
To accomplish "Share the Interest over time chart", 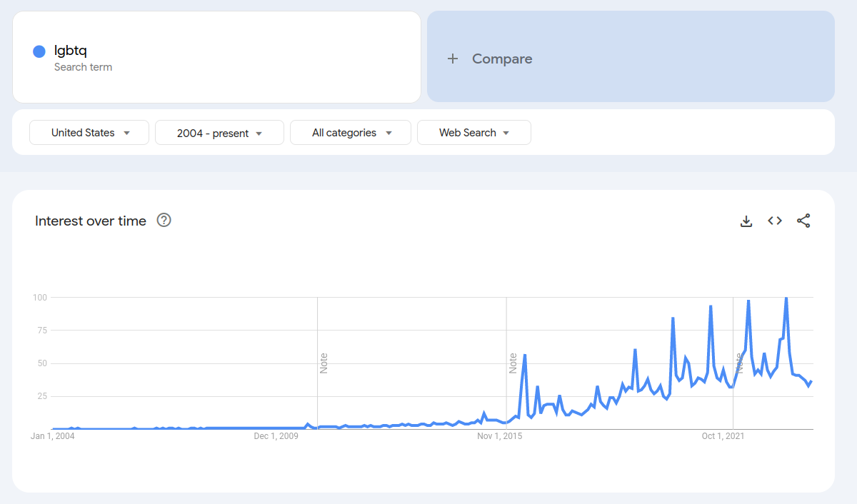I will click(x=803, y=221).
